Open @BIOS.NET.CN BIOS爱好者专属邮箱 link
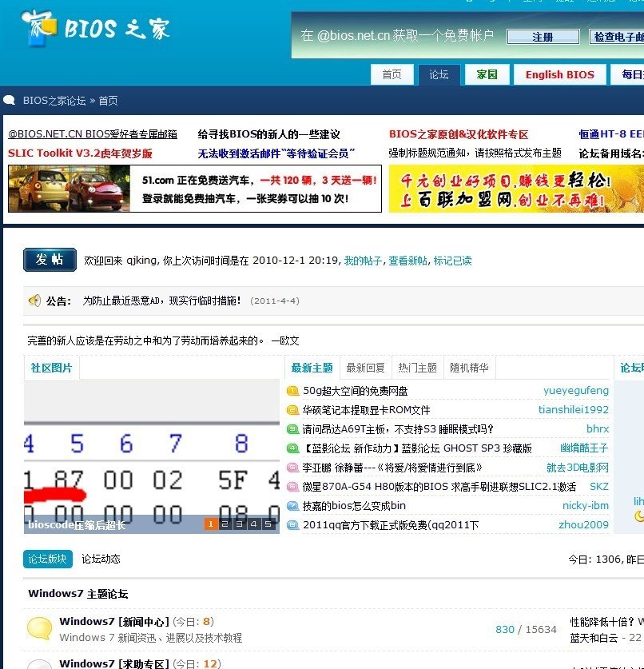This screenshot has height=669, width=644. (x=93, y=134)
